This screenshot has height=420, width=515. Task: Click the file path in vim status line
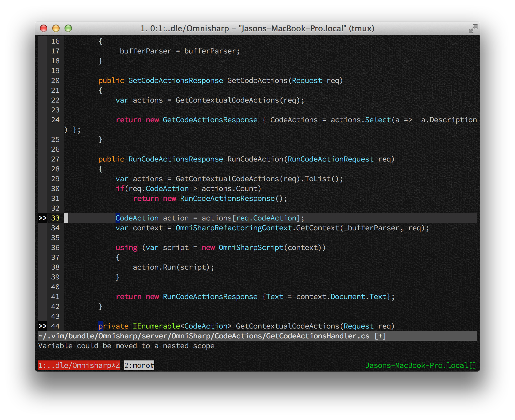pyautogui.click(x=204, y=336)
